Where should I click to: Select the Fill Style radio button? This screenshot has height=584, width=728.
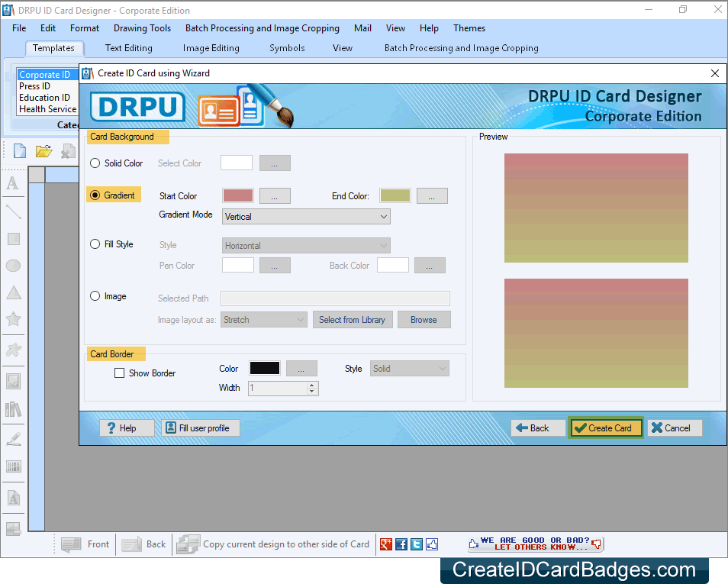(x=95, y=244)
